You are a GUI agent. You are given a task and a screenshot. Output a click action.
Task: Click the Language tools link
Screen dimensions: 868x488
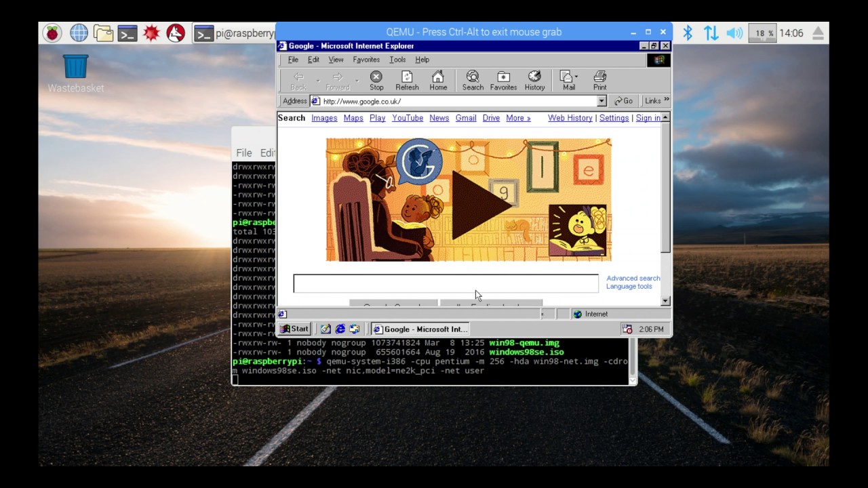pos(629,287)
